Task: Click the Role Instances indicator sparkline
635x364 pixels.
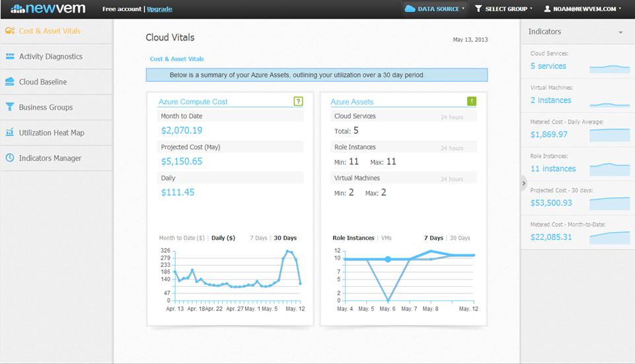Action: click(609, 169)
